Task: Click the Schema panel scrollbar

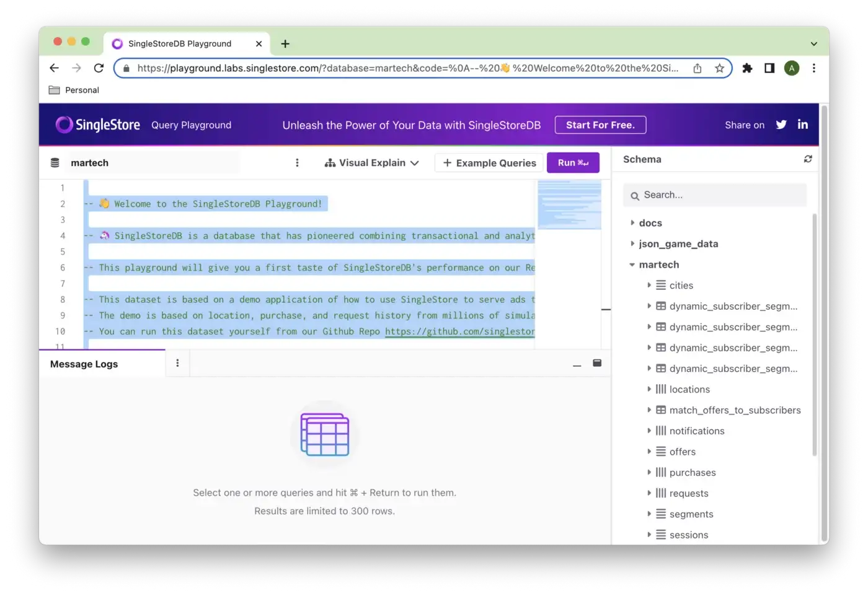Action: point(815,335)
